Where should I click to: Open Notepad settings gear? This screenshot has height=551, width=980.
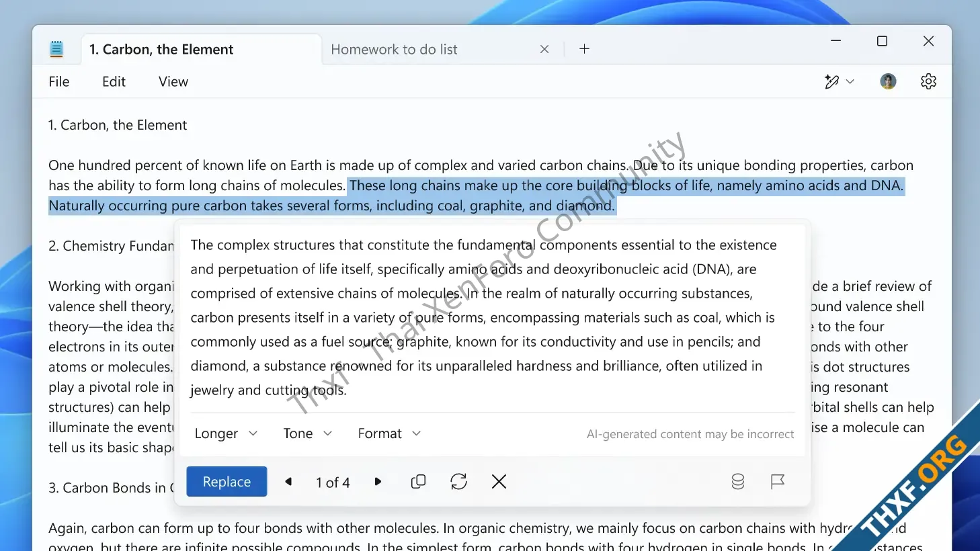928,81
